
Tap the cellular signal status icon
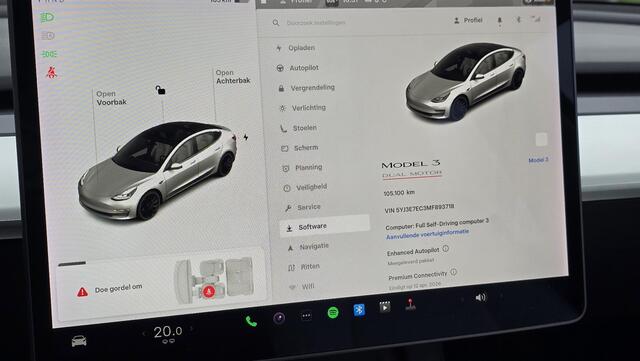click(536, 19)
